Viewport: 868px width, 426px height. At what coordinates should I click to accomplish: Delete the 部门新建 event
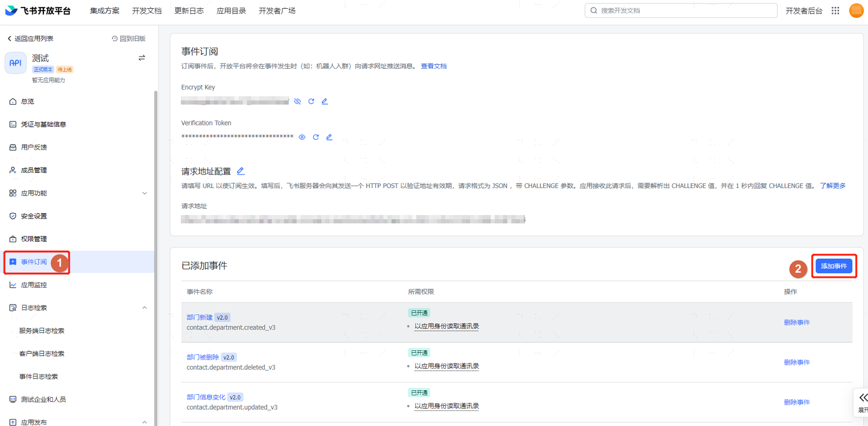coord(797,323)
